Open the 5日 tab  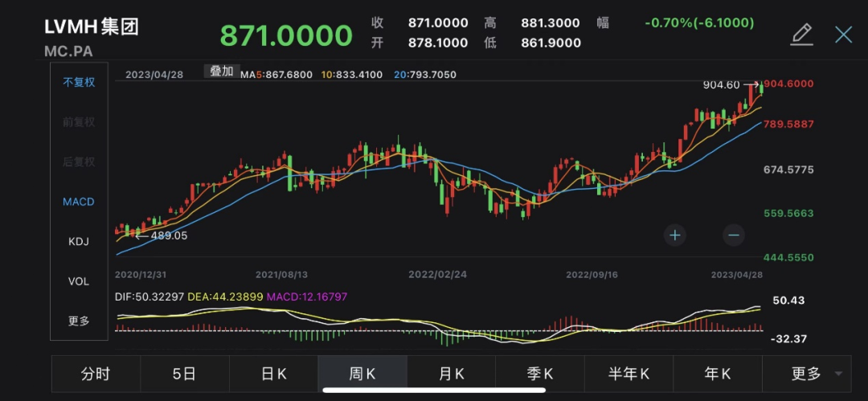click(x=185, y=374)
